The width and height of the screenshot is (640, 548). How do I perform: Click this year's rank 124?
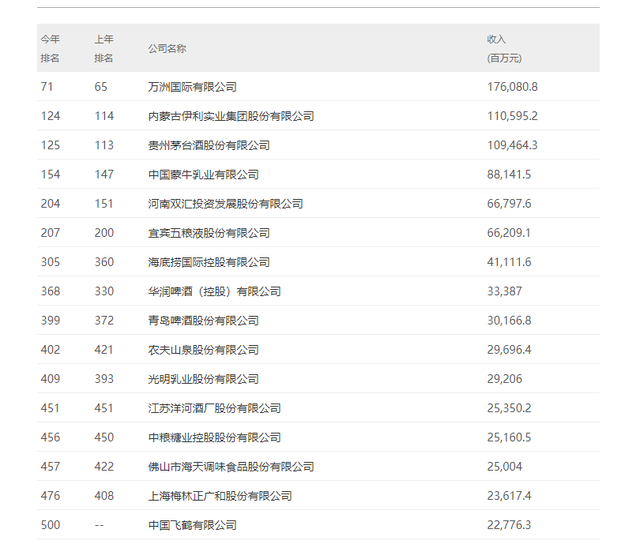pyautogui.click(x=51, y=116)
